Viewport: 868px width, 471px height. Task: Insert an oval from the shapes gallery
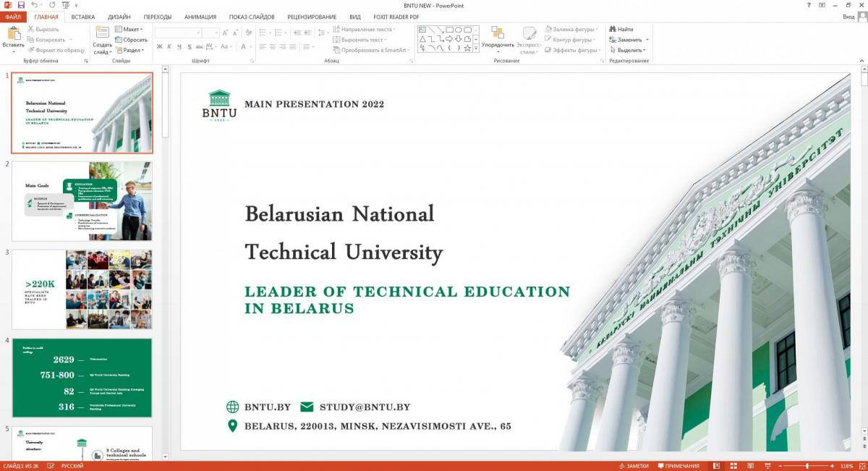[458, 30]
